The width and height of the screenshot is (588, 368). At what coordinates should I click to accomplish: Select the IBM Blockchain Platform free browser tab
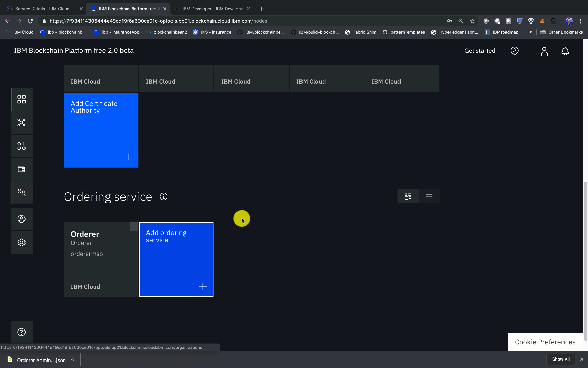pos(129,9)
